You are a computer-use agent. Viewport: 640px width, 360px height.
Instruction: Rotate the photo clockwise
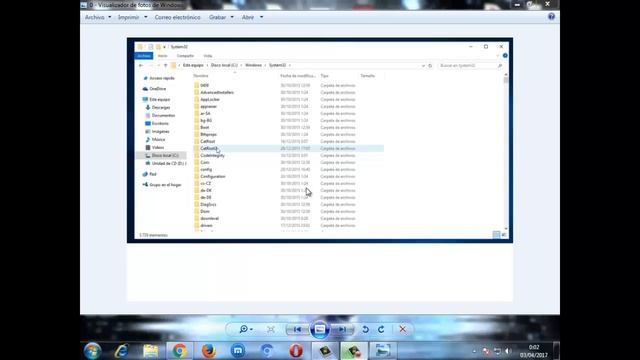click(381, 329)
